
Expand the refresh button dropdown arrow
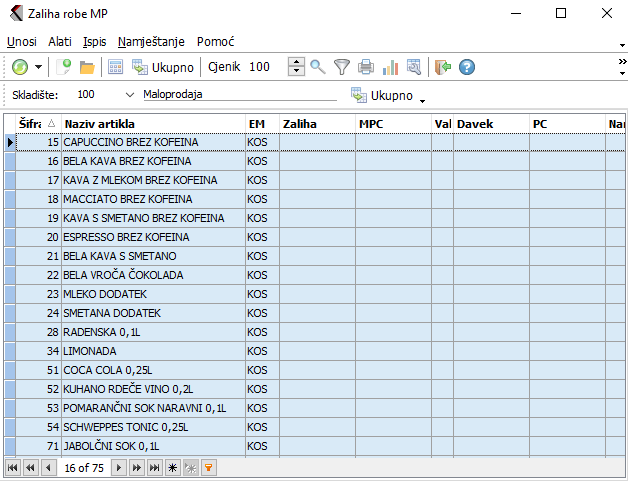pos(39,67)
